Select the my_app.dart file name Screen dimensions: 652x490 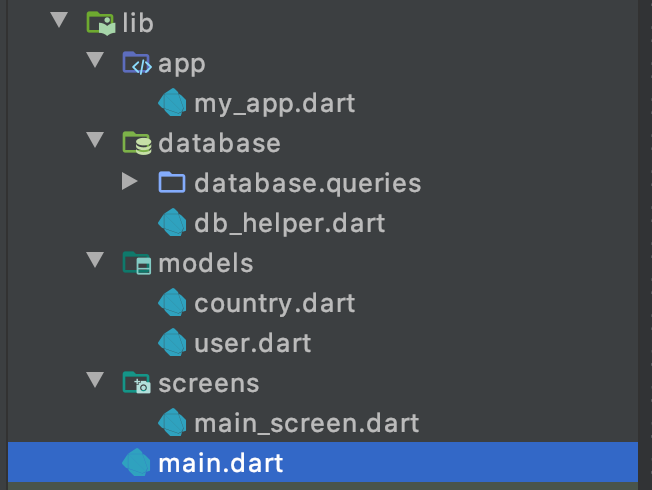(x=274, y=103)
